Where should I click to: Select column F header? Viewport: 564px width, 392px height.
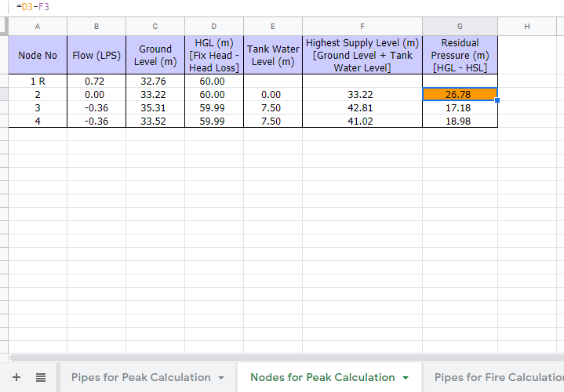coord(362,26)
